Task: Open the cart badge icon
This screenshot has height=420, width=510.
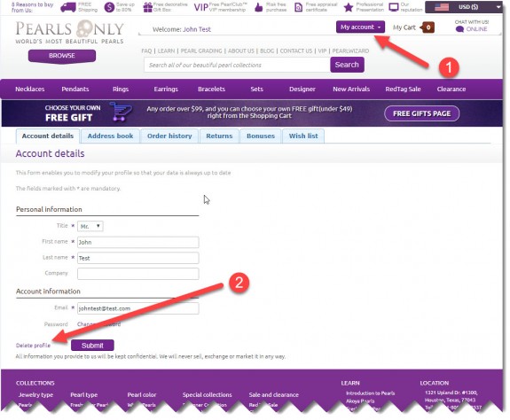Action: click(428, 27)
